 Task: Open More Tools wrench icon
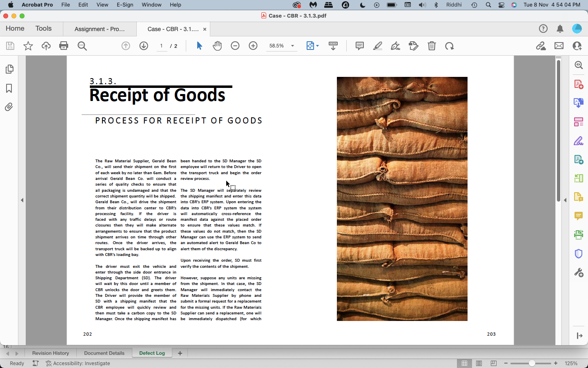pos(579,272)
